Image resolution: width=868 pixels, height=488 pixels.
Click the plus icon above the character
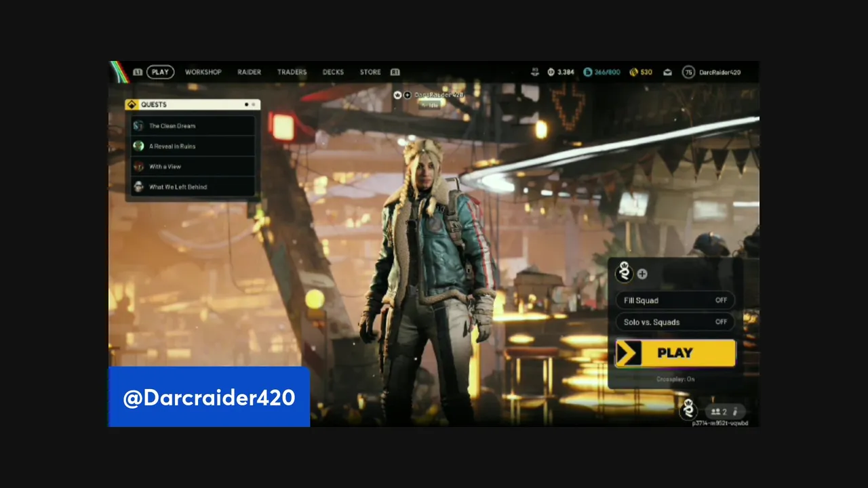[x=407, y=95]
